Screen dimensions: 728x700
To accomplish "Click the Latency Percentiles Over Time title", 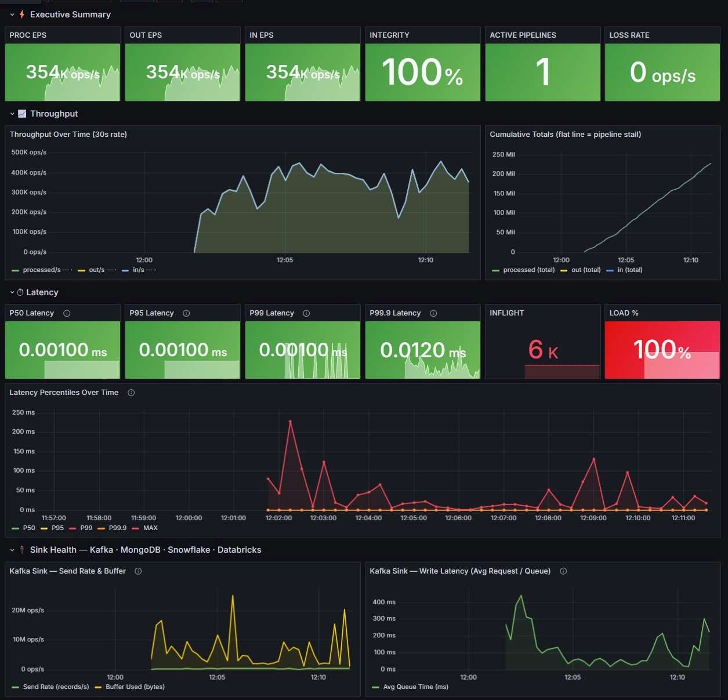I will 64,393.
